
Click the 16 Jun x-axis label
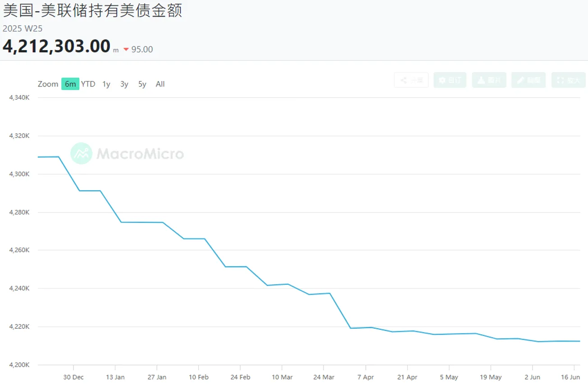[x=570, y=377]
